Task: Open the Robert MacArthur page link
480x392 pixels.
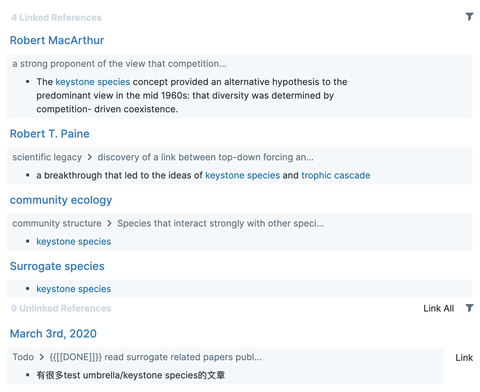Action: (57, 40)
